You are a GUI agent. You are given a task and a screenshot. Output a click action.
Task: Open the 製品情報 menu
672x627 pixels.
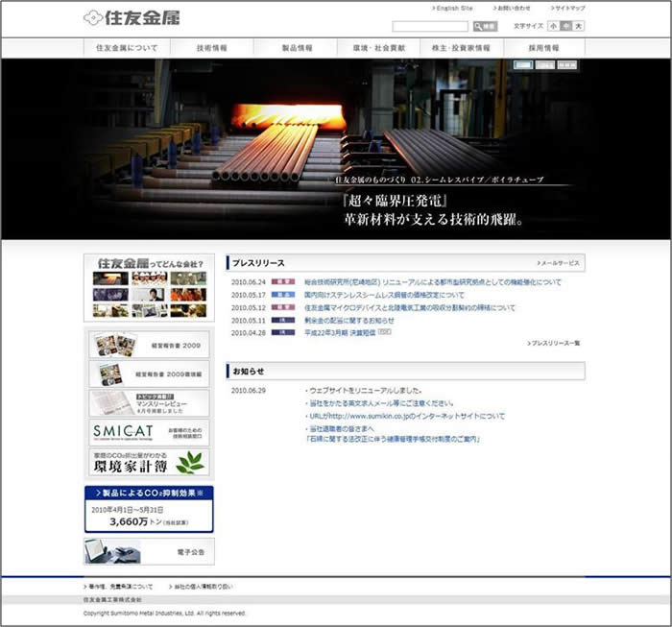(x=297, y=48)
